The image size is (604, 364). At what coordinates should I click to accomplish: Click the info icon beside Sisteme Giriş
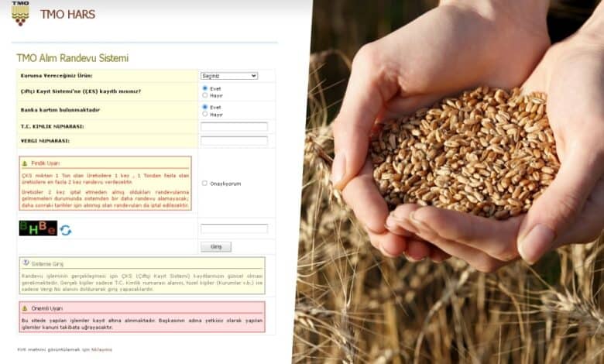point(26,263)
